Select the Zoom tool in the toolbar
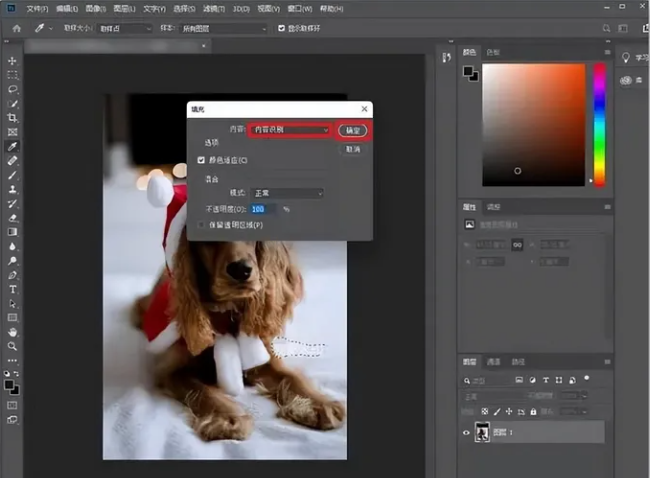Image resolution: width=650 pixels, height=479 pixels. pyautogui.click(x=12, y=345)
